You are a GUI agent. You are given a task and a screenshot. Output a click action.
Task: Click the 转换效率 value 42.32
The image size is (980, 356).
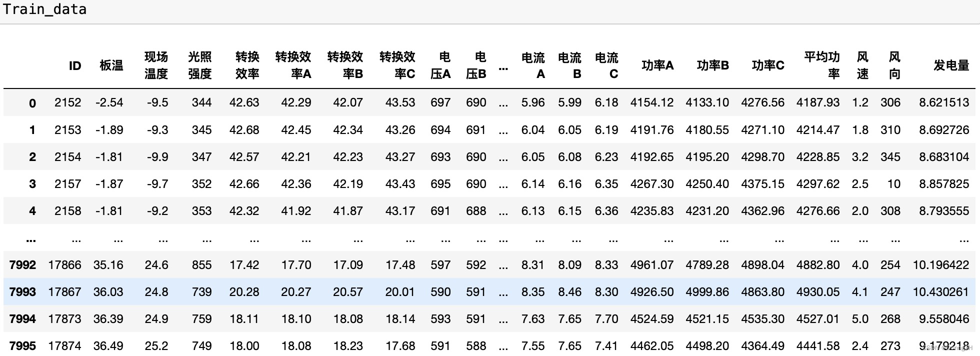point(244,211)
